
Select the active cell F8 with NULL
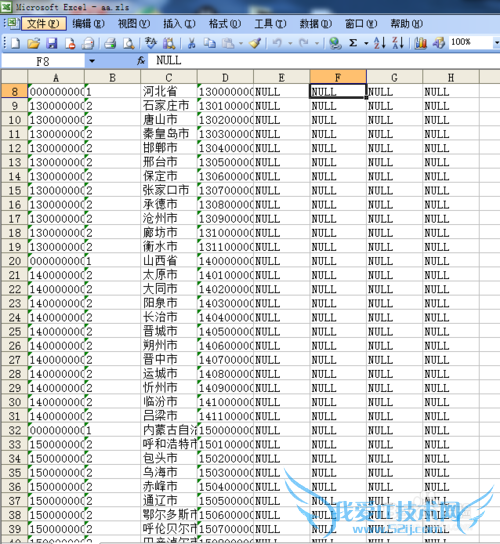(x=338, y=92)
